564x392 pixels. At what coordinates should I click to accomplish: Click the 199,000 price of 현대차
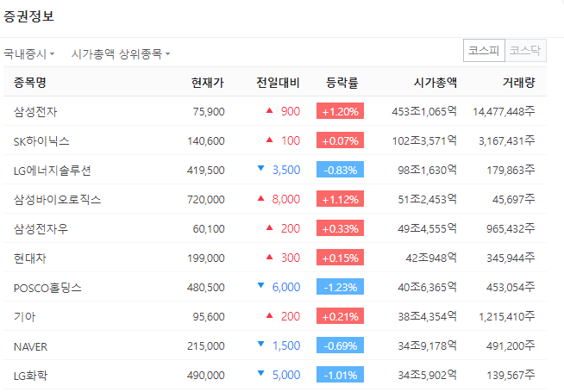pos(206,258)
